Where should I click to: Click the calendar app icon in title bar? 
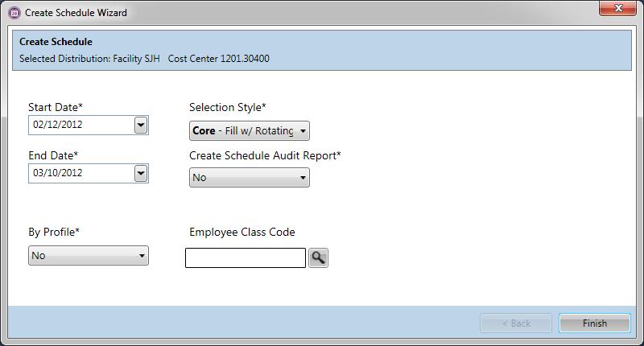14,13
